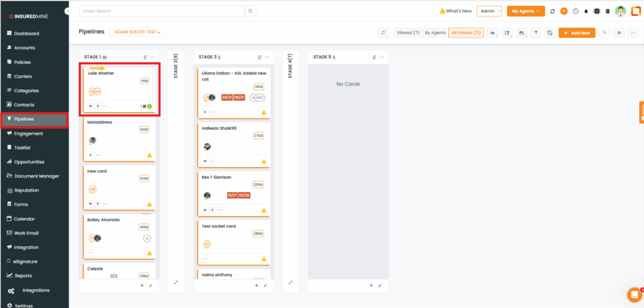Click the clock history icon in top bar
This screenshot has width=644, height=308.
click(x=575, y=11)
